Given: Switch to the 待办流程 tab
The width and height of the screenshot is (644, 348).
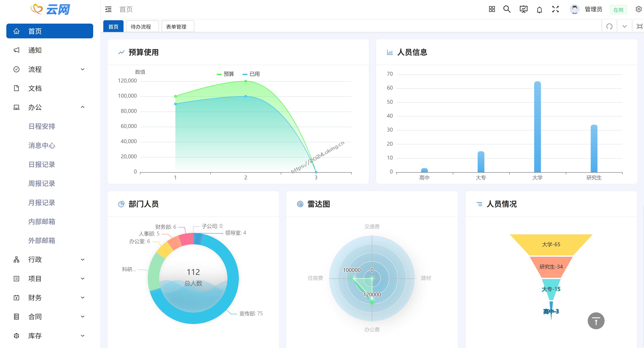Looking at the screenshot, I should 142,26.
